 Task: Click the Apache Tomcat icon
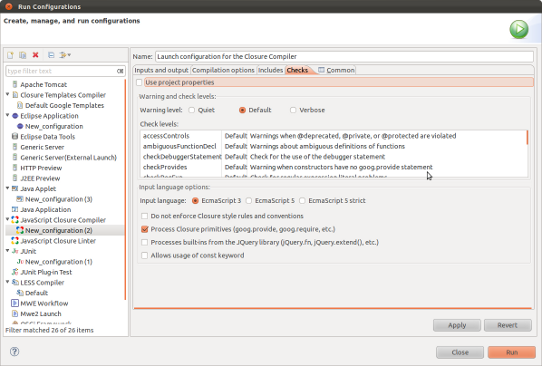point(15,84)
